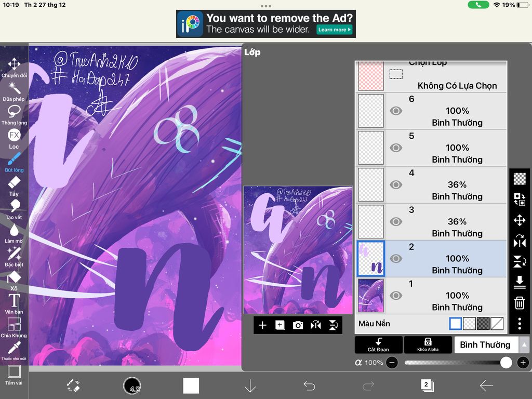
Task: Open the white current color swatch
Action: coord(191,386)
